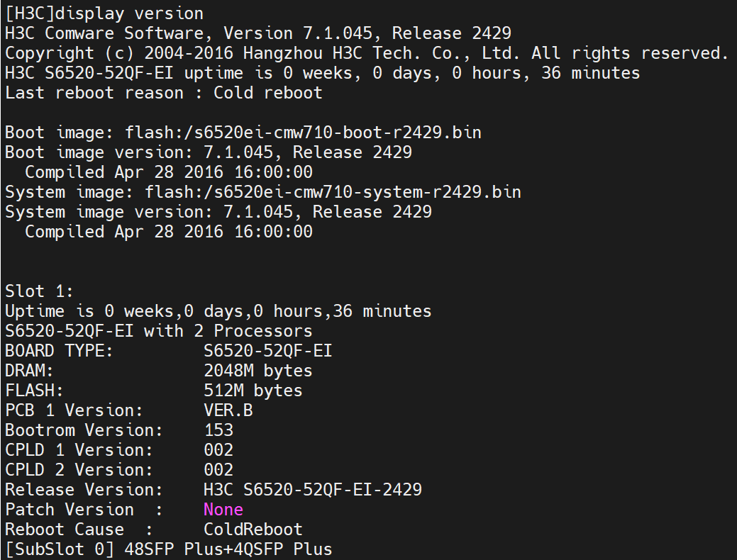Click the "BOARD TYPE:" label
The image size is (737, 560).
59,351
